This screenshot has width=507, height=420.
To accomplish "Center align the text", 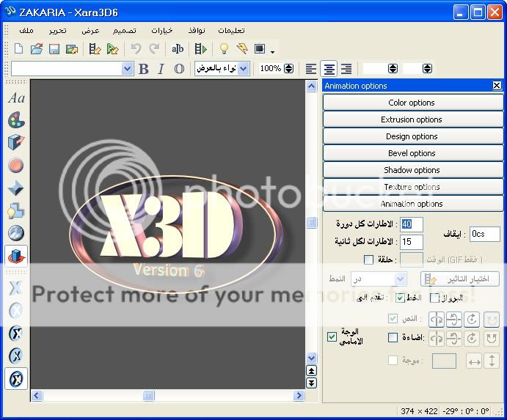I will pyautogui.click(x=329, y=68).
